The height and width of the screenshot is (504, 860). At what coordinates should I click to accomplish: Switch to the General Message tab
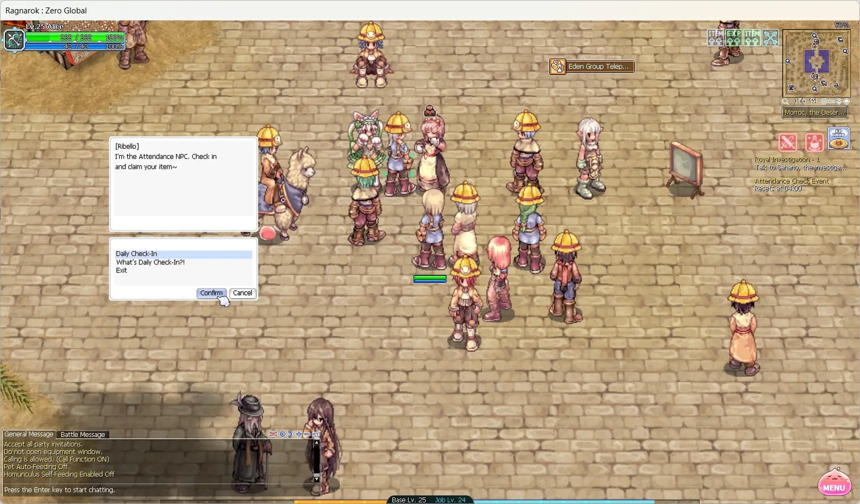[29, 434]
